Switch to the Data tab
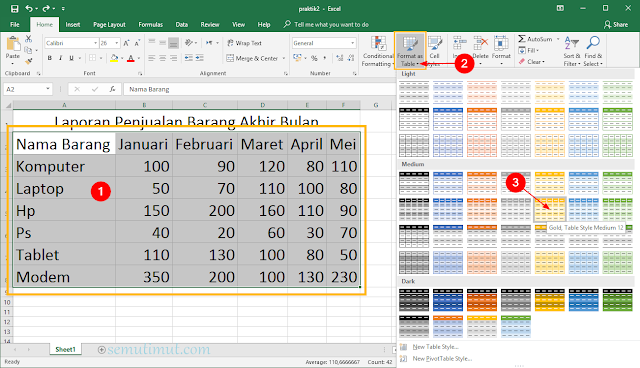640x368 pixels. click(x=182, y=24)
